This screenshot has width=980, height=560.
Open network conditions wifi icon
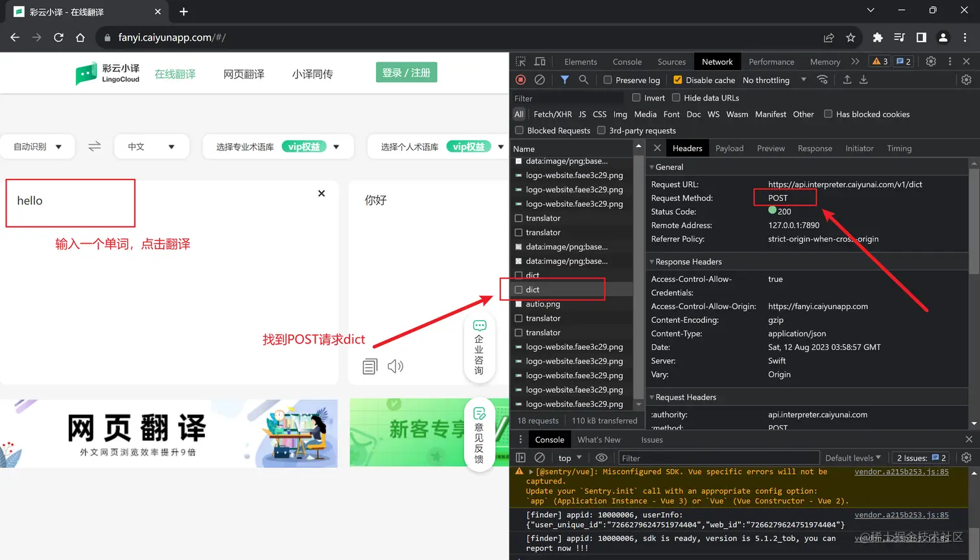click(822, 80)
